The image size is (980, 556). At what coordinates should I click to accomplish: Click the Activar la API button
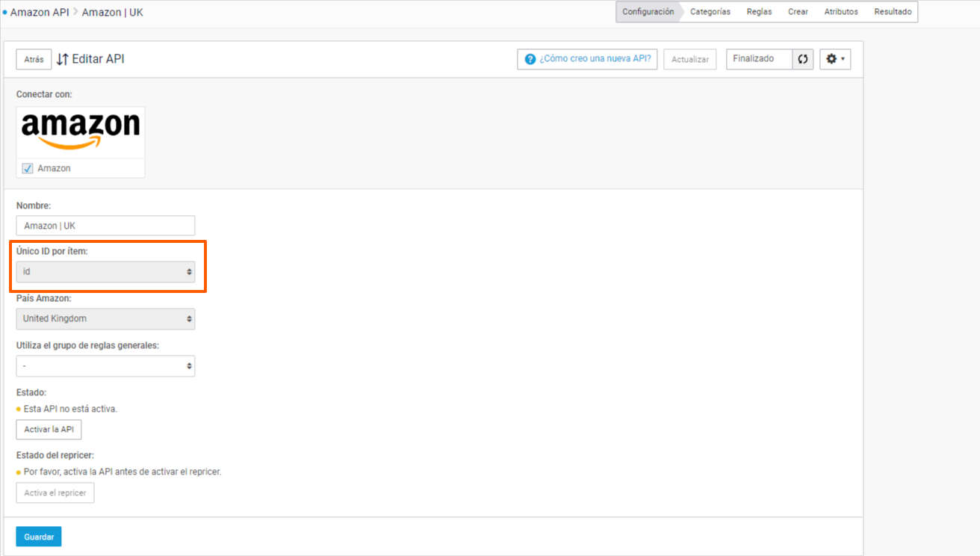pyautogui.click(x=49, y=430)
